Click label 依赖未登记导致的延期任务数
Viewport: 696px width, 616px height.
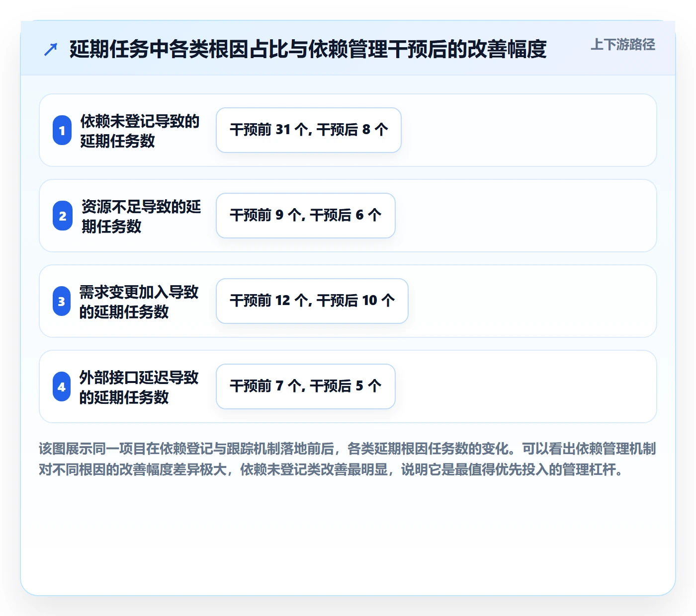click(x=140, y=131)
